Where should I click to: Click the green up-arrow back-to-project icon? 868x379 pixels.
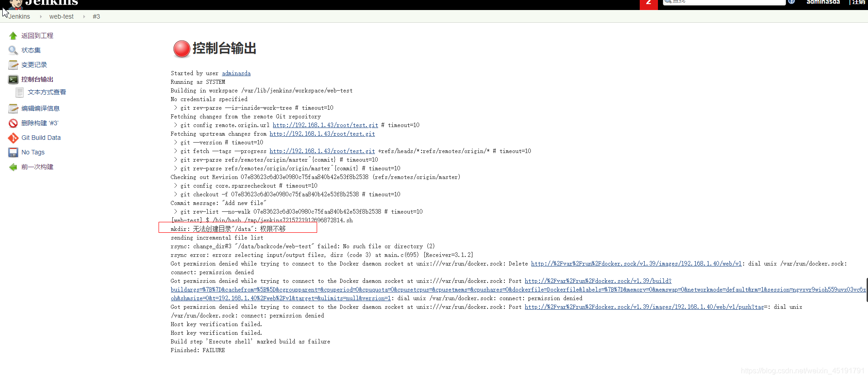(13, 36)
